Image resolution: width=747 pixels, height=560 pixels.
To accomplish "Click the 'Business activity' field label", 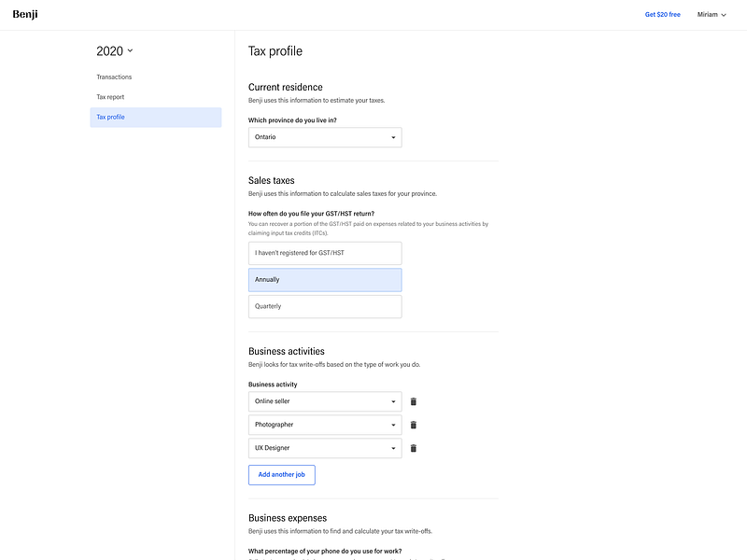I will (x=273, y=385).
